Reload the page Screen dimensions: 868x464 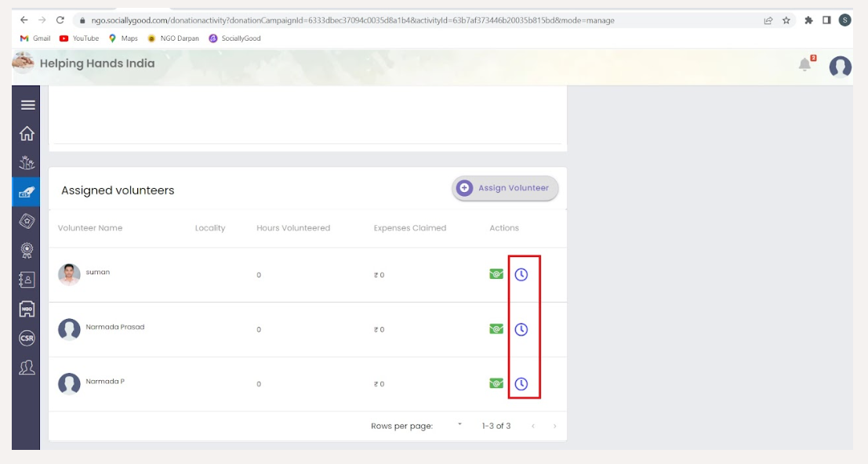[x=60, y=20]
